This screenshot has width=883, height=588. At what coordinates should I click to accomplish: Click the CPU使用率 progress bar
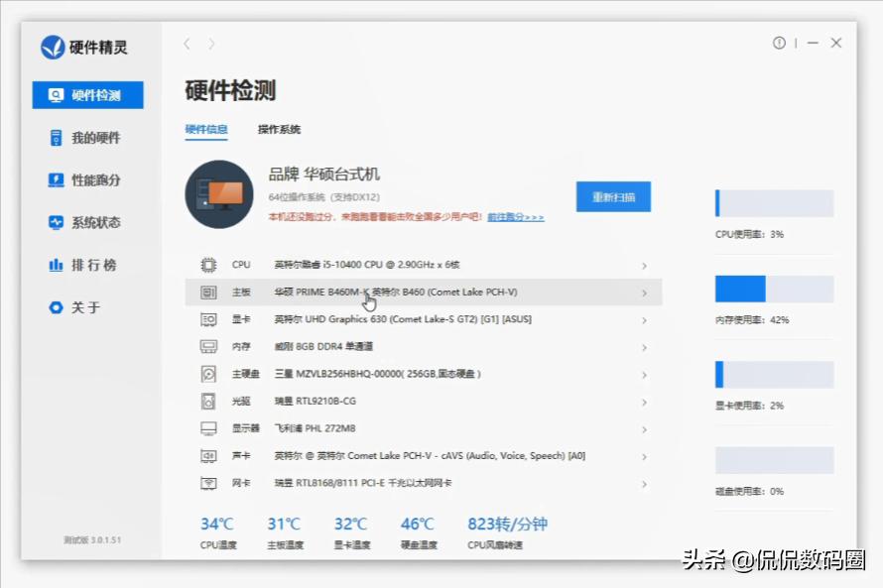pos(773,203)
